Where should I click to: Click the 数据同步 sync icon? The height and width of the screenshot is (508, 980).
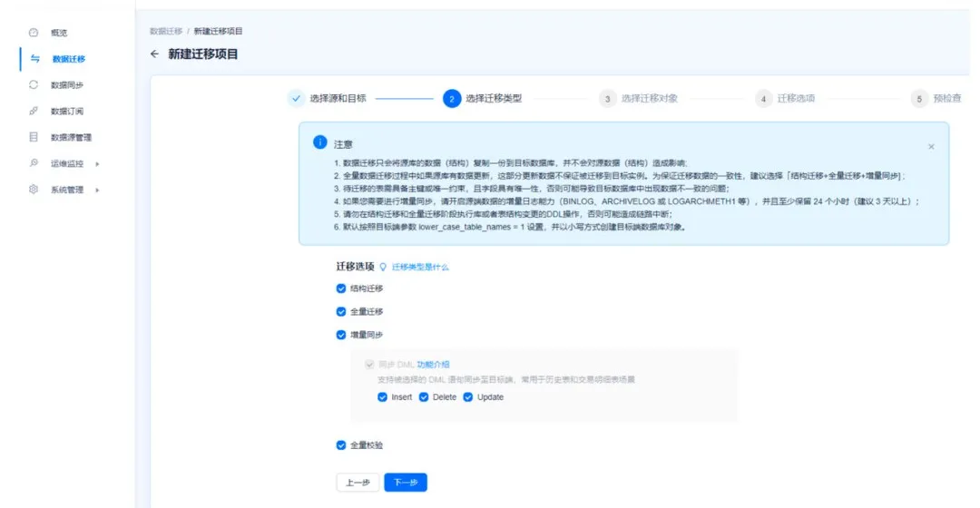34,84
